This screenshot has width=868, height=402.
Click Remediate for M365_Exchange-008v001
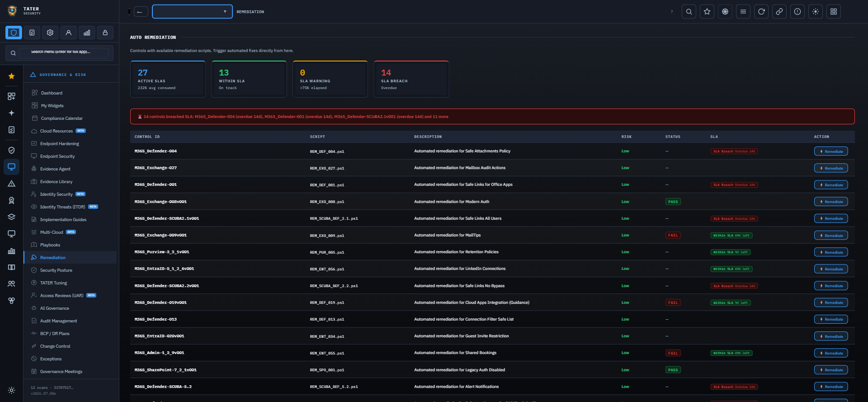click(831, 202)
